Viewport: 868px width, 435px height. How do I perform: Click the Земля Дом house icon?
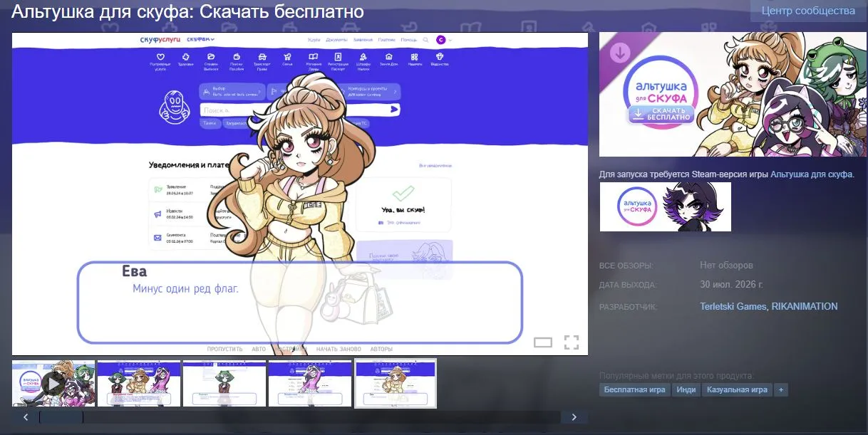388,56
